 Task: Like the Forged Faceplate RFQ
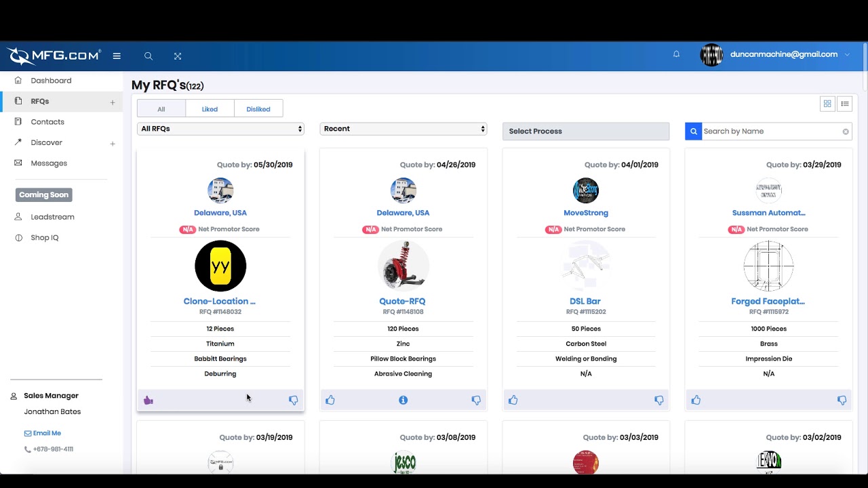[696, 400]
